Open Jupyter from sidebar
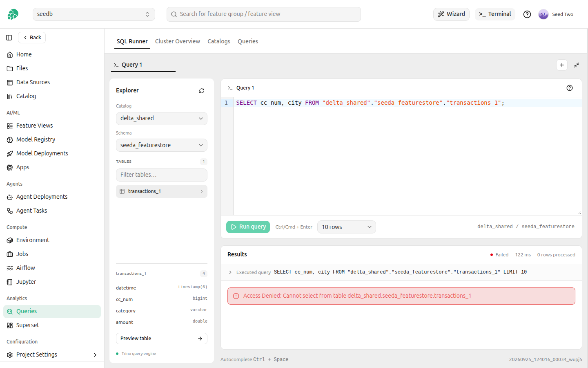Viewport: 588px width, 368px height. pos(52,282)
